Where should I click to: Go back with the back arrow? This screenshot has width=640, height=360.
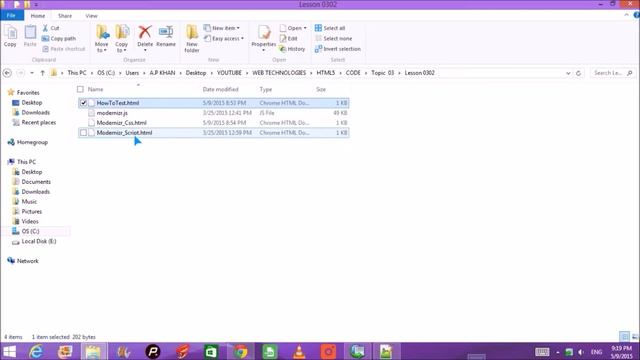click(x=7, y=73)
